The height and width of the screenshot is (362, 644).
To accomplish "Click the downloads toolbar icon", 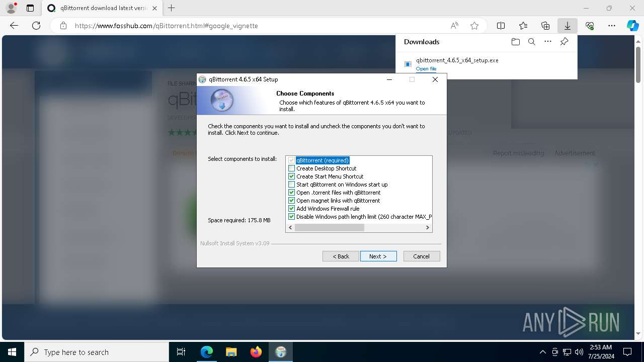I will 568,26.
